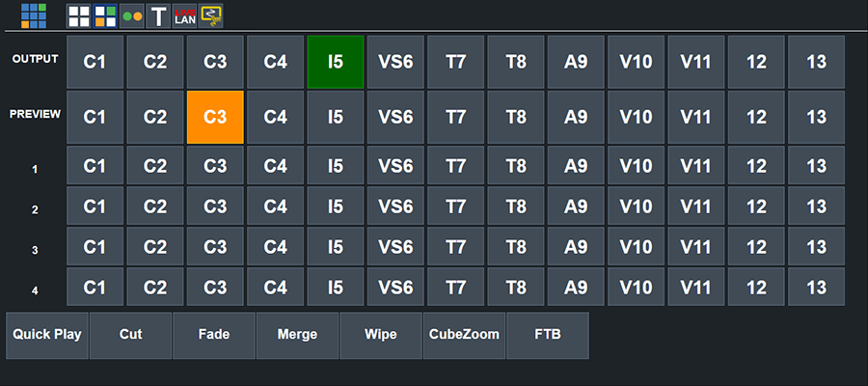The image size is (868, 386).
Task: Trigger the Fade transition
Action: click(x=214, y=335)
